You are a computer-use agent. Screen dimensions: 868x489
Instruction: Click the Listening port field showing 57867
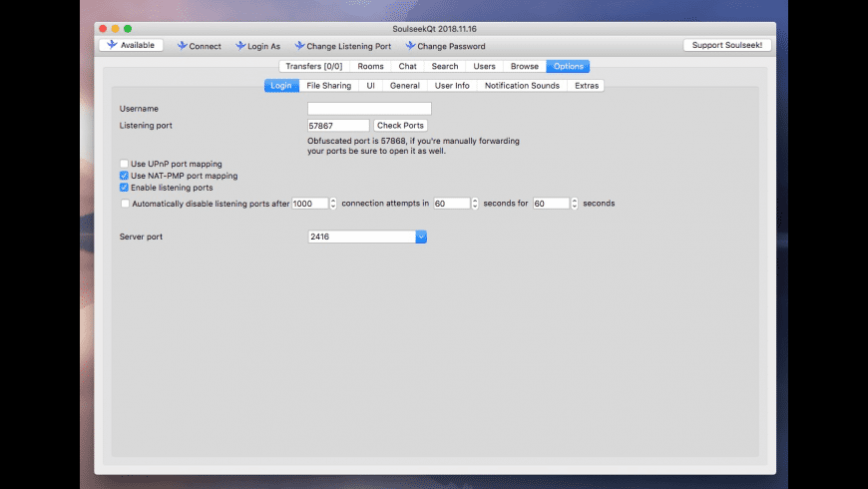click(338, 126)
